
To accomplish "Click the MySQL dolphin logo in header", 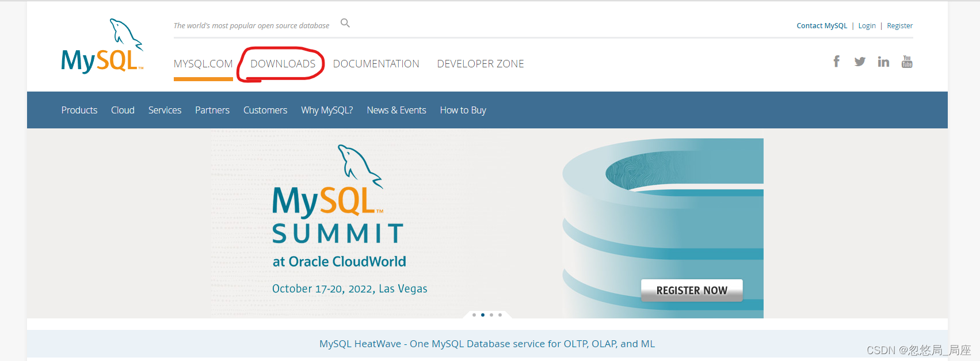I will pos(102,45).
